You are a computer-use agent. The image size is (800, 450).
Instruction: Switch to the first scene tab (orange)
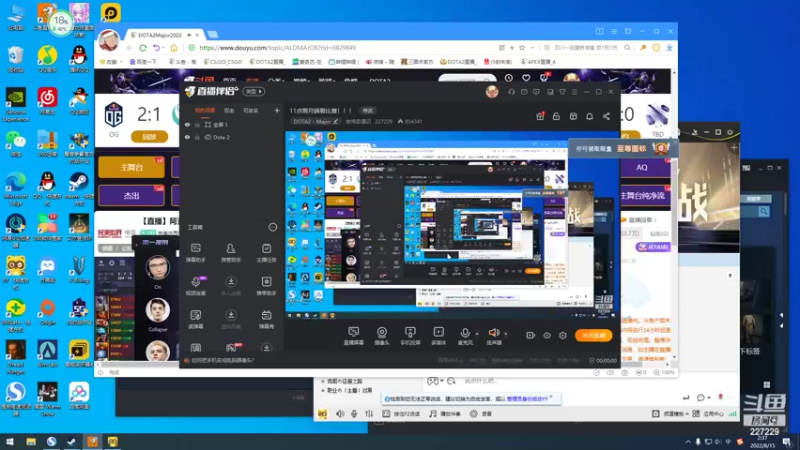[205, 110]
